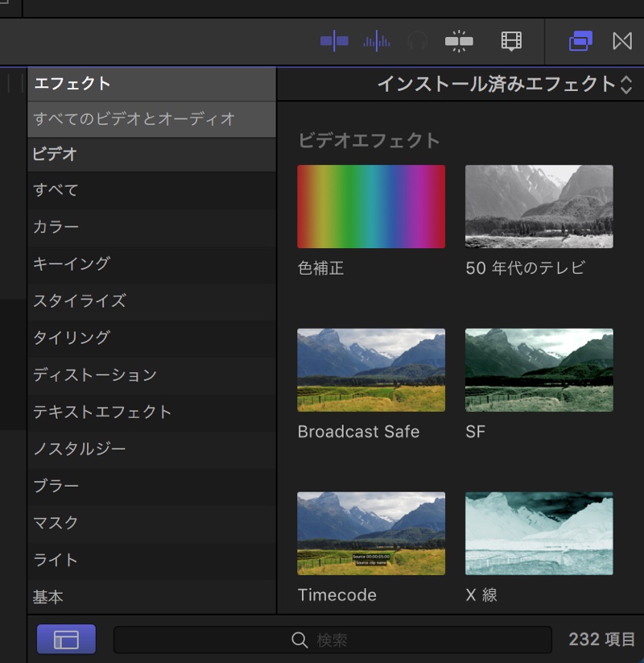Select the カラー effects category
This screenshot has height=663, width=644.
tap(56, 226)
